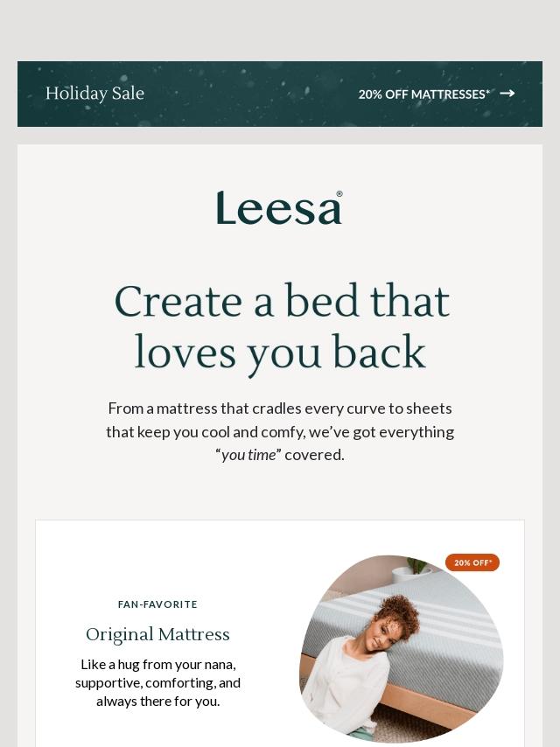The height and width of the screenshot is (747, 560).
Task: Click 'that keep you cool and comfy' line
Action: tap(280, 432)
